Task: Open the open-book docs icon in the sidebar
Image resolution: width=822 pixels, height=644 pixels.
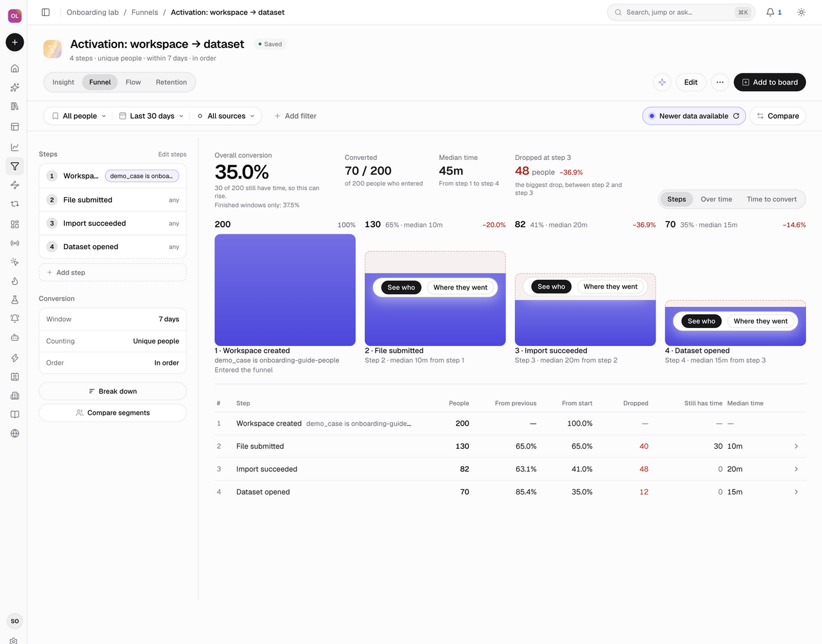Action: click(15, 415)
